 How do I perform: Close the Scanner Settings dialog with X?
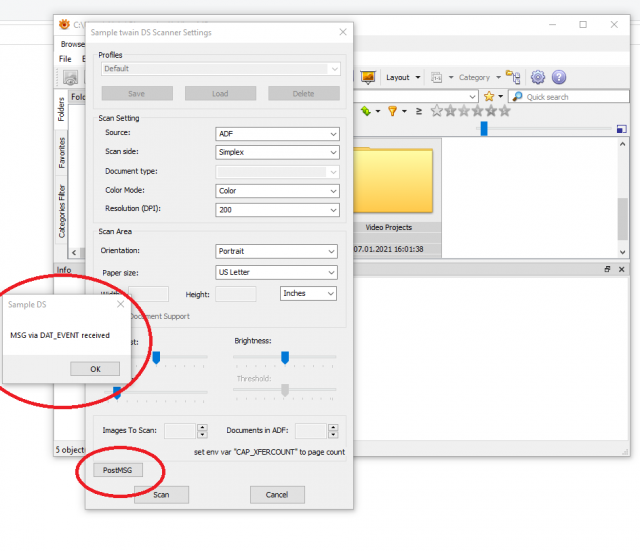coord(343,32)
